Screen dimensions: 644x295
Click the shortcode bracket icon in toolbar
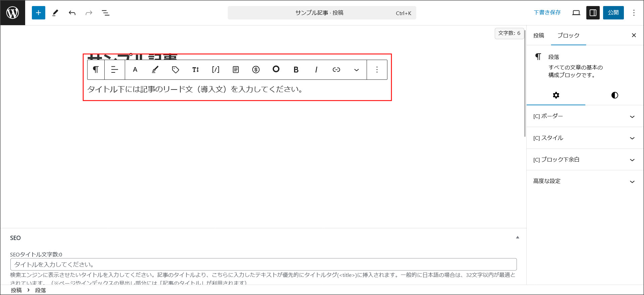coord(216,70)
